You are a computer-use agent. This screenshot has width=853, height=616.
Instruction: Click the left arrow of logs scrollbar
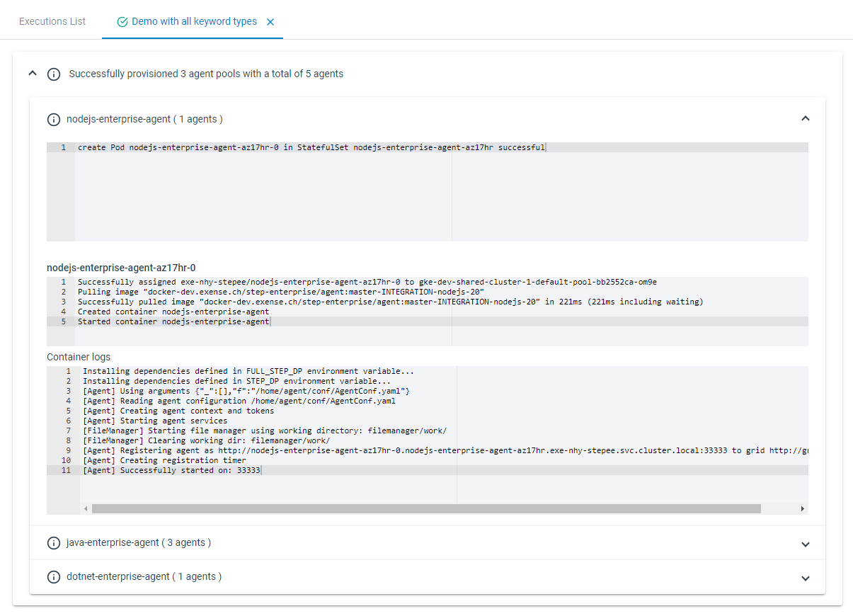86,508
